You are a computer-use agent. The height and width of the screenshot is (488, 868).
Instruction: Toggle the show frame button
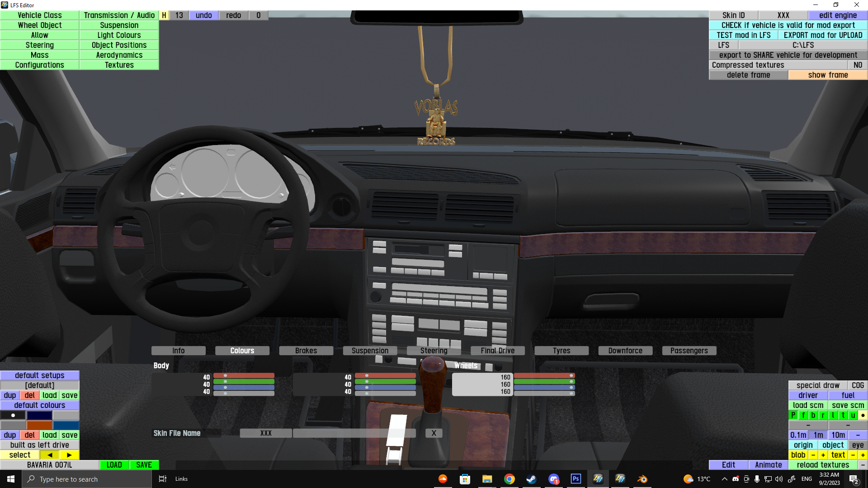828,75
